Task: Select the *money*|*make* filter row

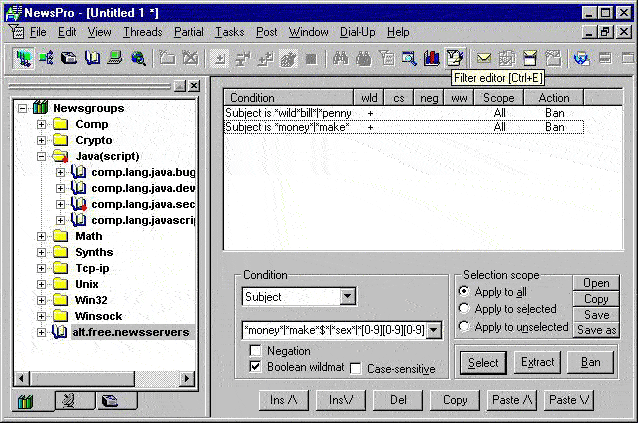Action: pos(404,127)
